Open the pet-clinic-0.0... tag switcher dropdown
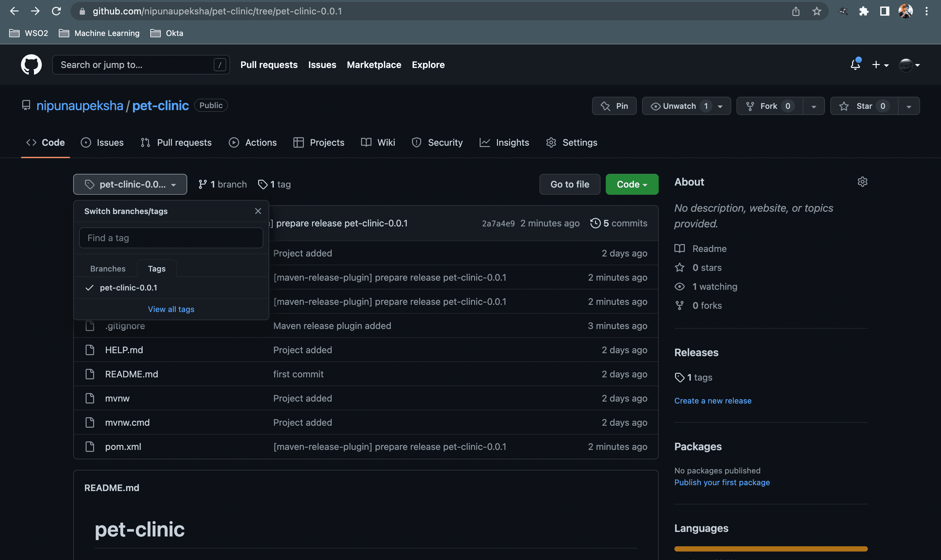The height and width of the screenshot is (560, 941). 130,184
